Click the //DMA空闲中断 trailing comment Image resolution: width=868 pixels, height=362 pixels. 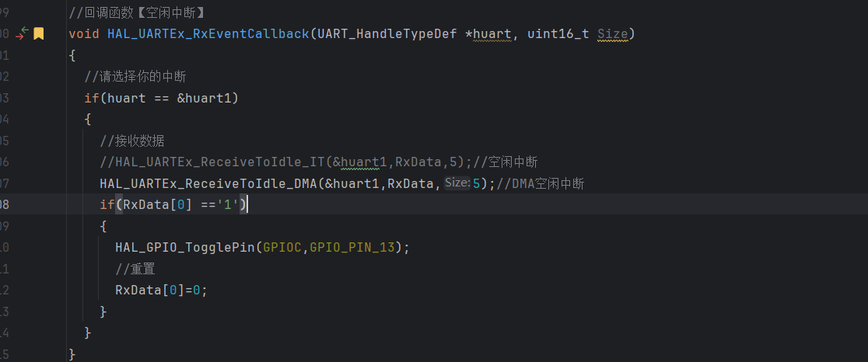click(541, 183)
